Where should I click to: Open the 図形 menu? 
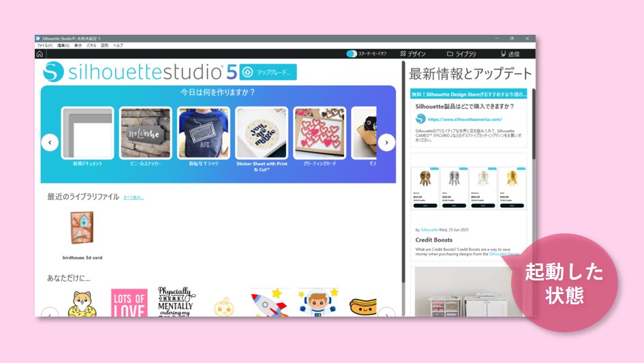click(x=105, y=45)
